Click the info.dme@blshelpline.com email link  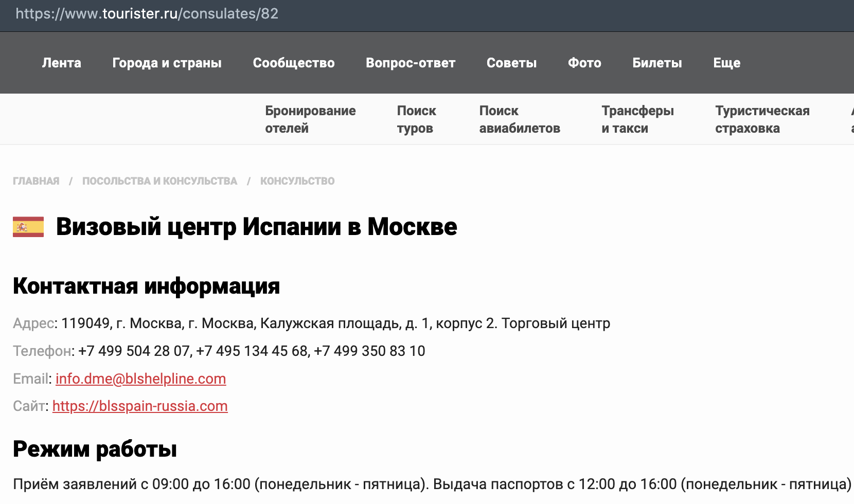(140, 379)
